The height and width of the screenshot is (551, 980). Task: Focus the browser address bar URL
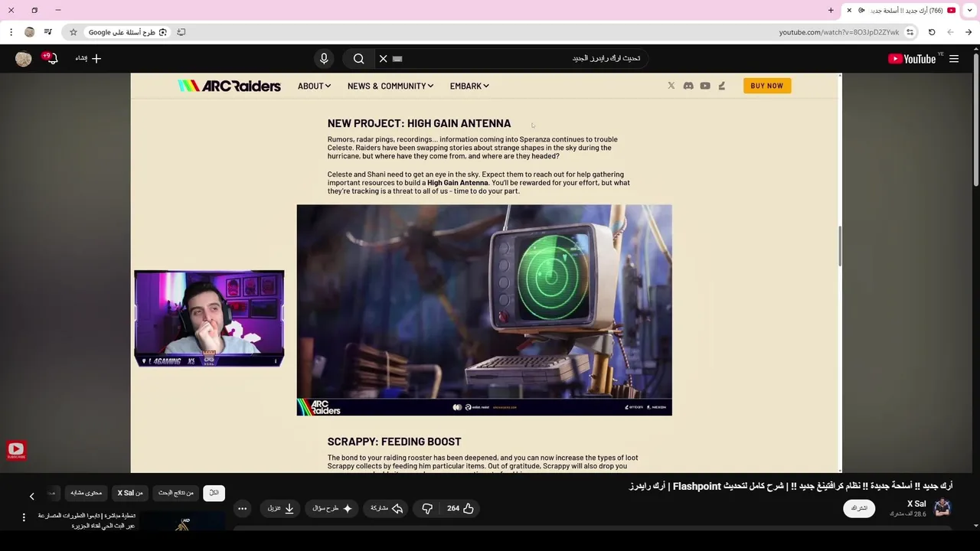point(838,32)
